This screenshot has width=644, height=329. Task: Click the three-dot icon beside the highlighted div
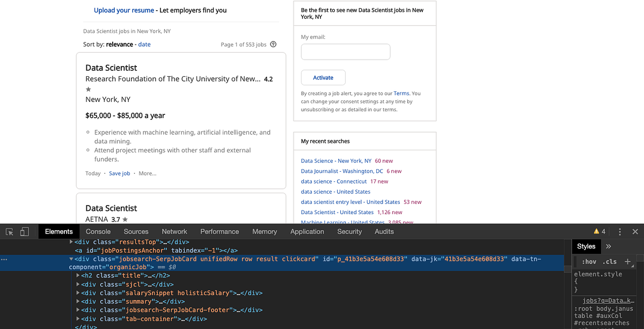(x=4, y=259)
